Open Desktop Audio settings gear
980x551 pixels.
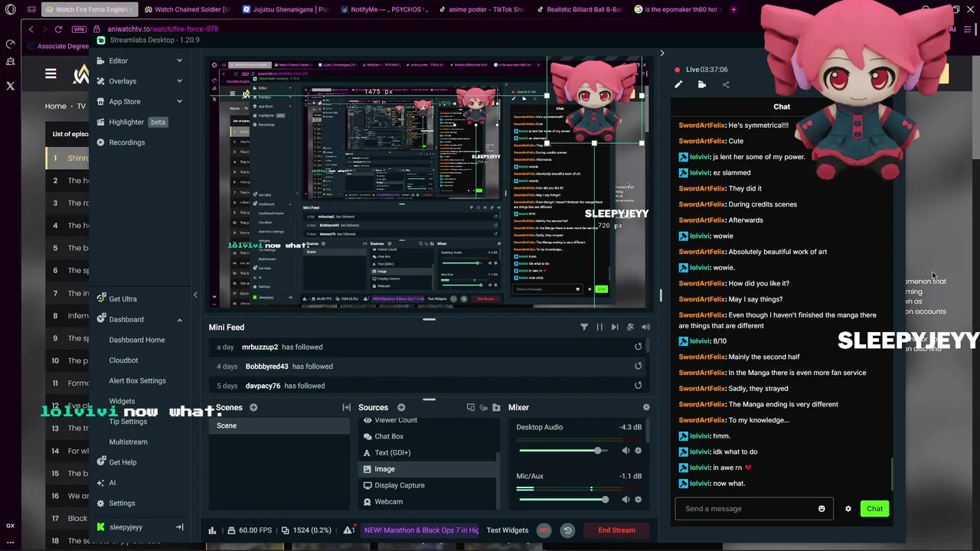[639, 451]
